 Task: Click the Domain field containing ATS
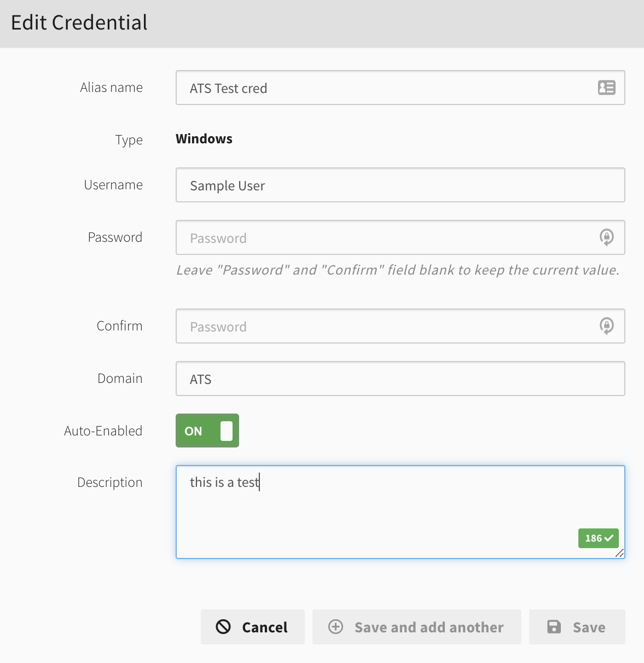coord(399,379)
